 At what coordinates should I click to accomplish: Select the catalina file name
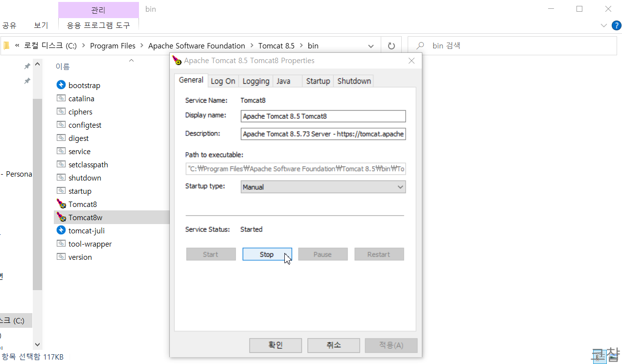[x=81, y=98]
